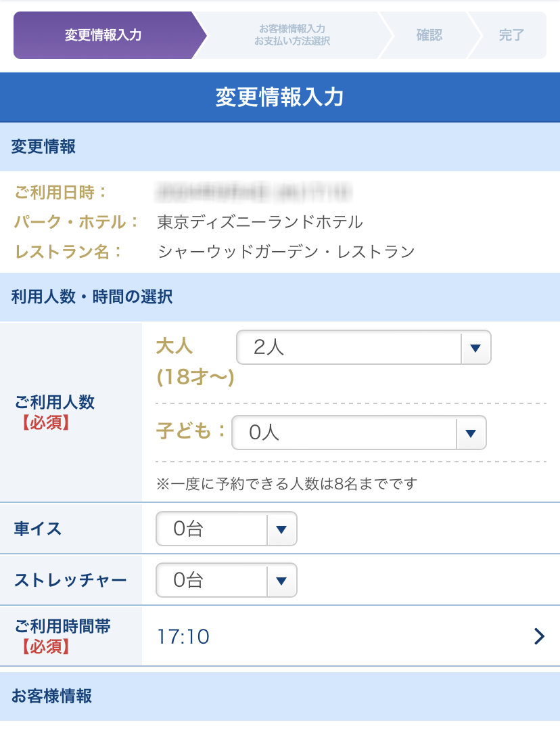Open the ストレッチャー count dropdown
This screenshot has width=560, height=729.
(x=226, y=580)
